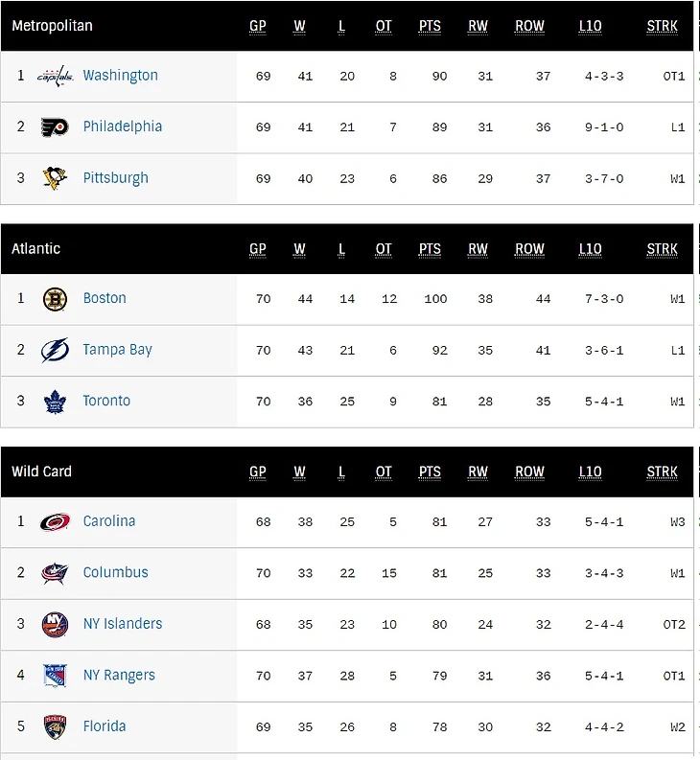Click the Washington Capitals logo
Viewport: 700px width, 760px height.
[x=55, y=76]
